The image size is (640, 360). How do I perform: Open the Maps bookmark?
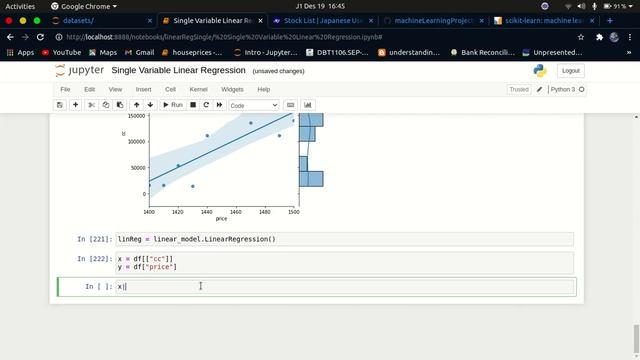pos(103,52)
